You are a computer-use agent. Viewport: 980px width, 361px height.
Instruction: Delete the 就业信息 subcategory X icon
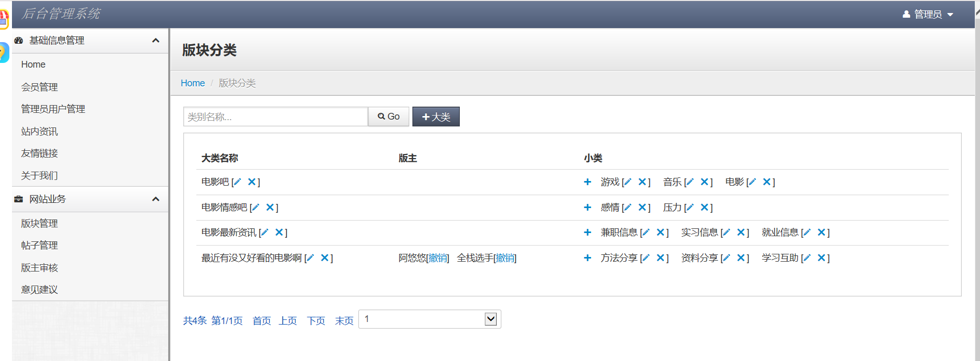(821, 233)
